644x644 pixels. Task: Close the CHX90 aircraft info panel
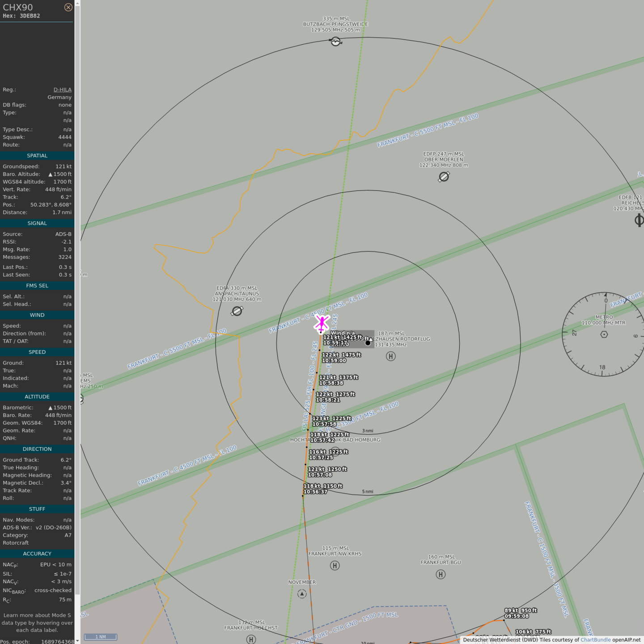pyautogui.click(x=68, y=7)
